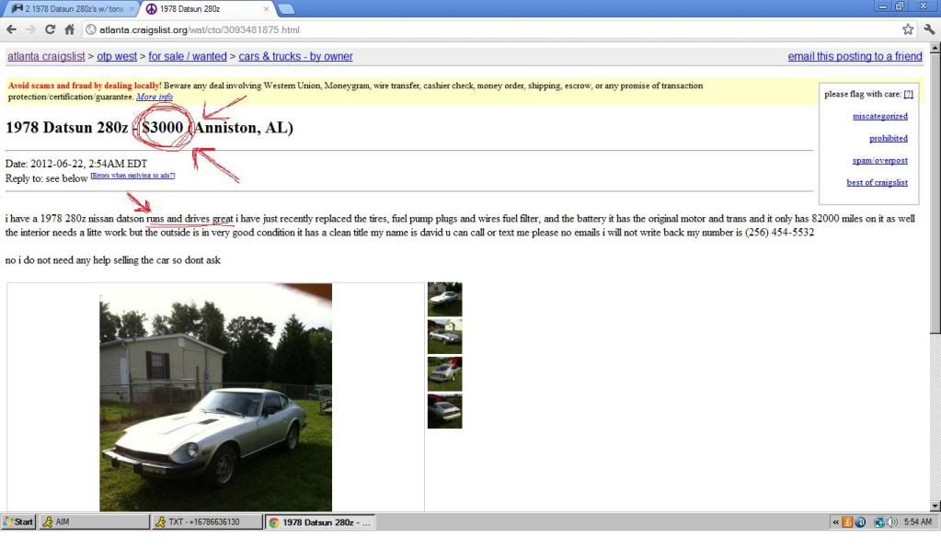The image size is (941, 560).
Task: Open the AIM taskbar item
Action: tap(92, 522)
